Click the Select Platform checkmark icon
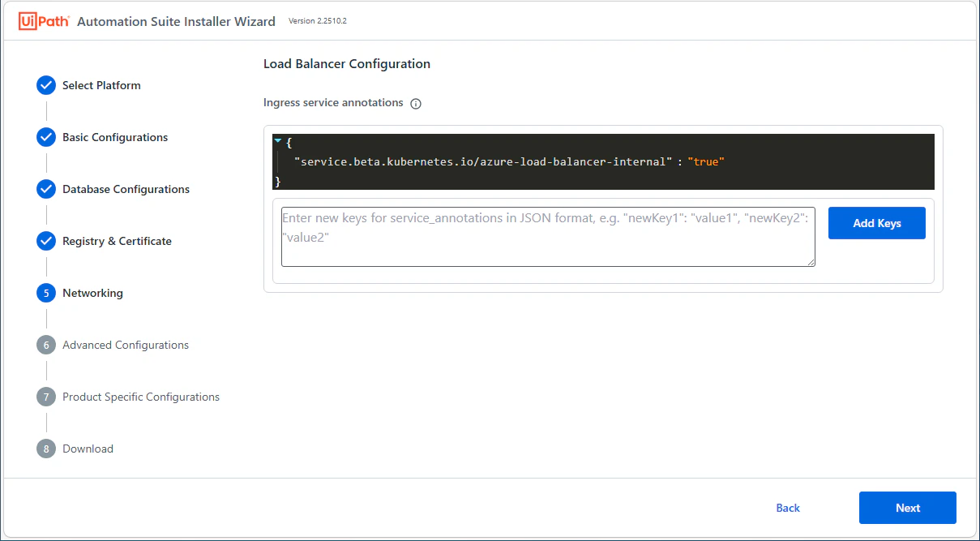980x541 pixels. coord(46,85)
